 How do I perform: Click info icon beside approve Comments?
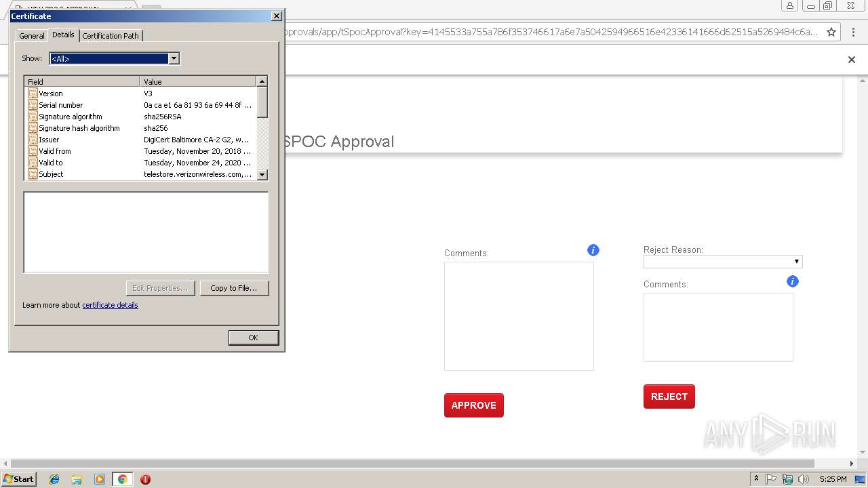point(593,250)
